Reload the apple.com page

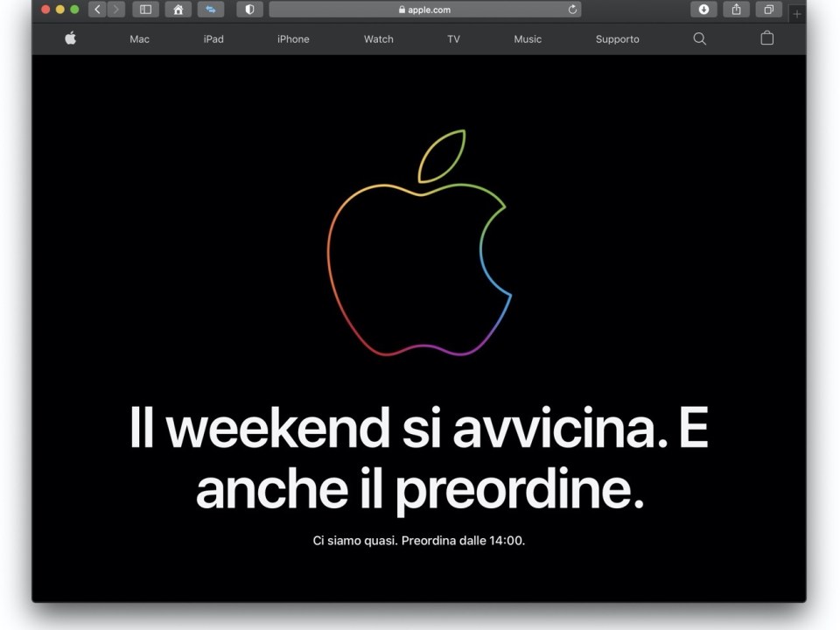pos(572,9)
